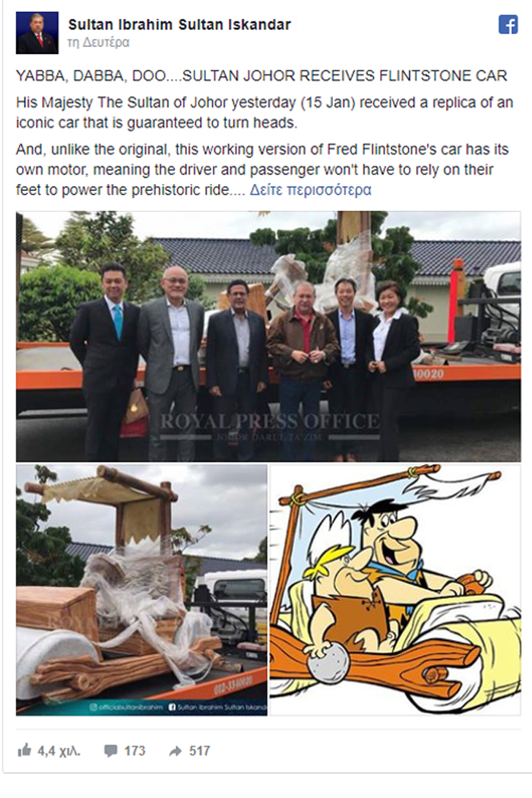Click the share arrow icon
This screenshot has width=532, height=798.
pos(175,751)
